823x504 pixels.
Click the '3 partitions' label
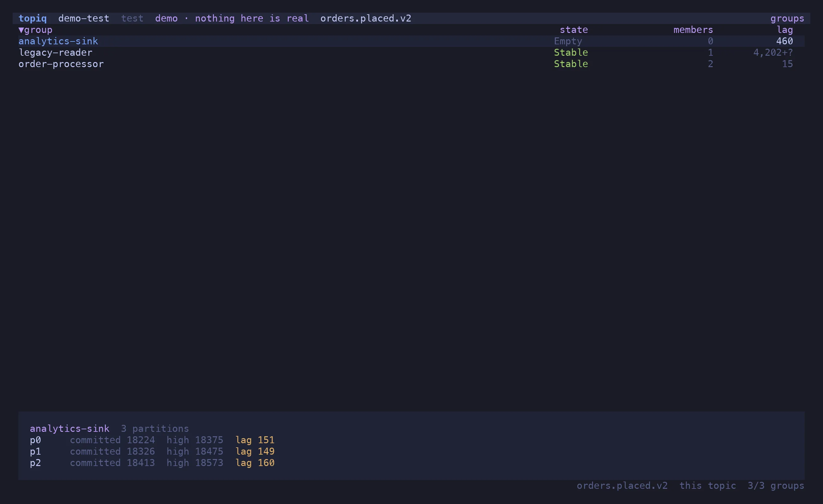pyautogui.click(x=155, y=429)
